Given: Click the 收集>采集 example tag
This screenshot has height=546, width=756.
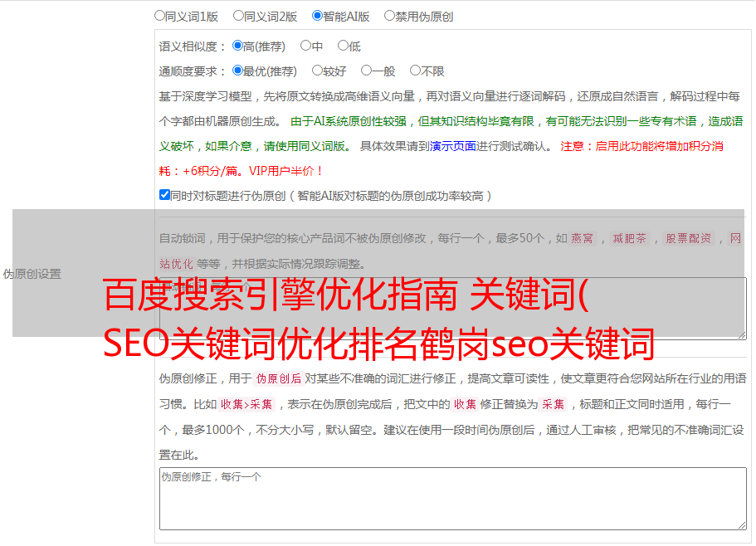Looking at the screenshot, I should click(246, 404).
